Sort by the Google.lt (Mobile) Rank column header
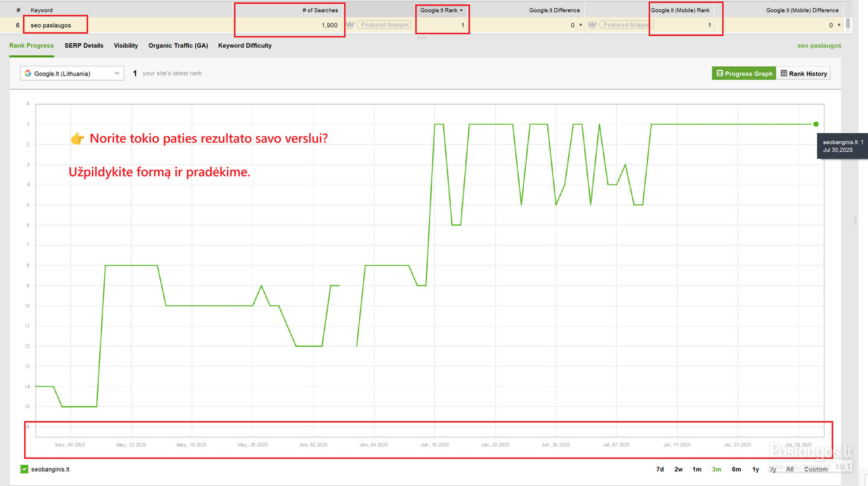Viewport: 868px width, 486px height. click(x=680, y=10)
